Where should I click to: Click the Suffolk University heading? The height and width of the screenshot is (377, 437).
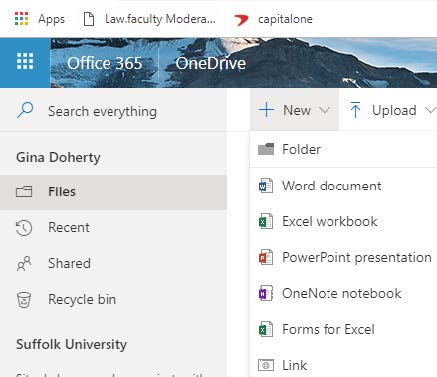click(x=71, y=344)
